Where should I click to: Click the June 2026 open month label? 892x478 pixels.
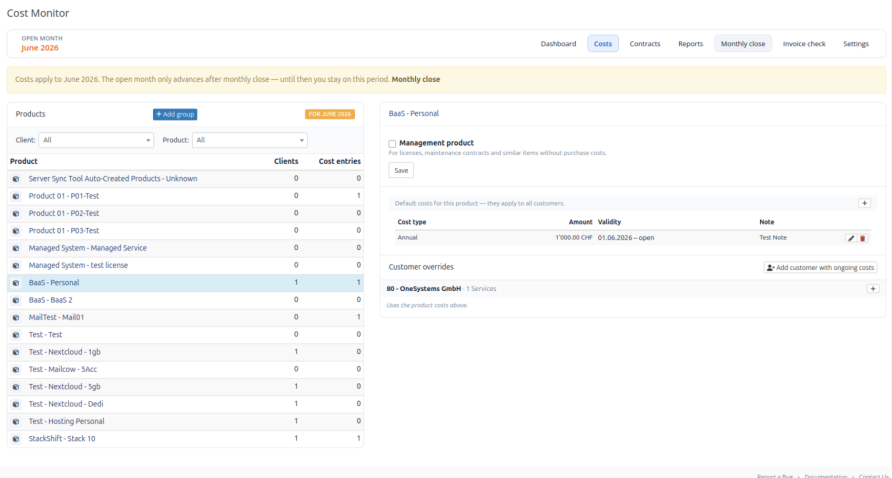click(x=40, y=48)
